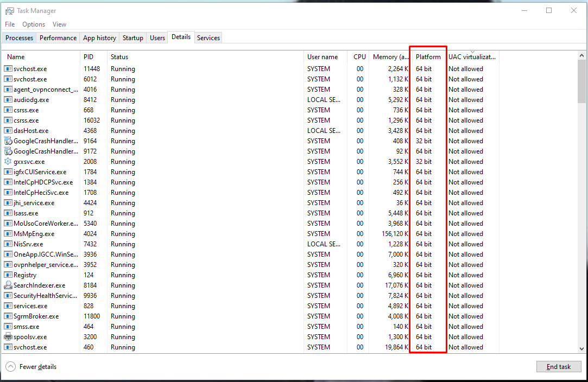The width and height of the screenshot is (588, 382).
Task: Sort by the Status column header
Action: coord(205,57)
